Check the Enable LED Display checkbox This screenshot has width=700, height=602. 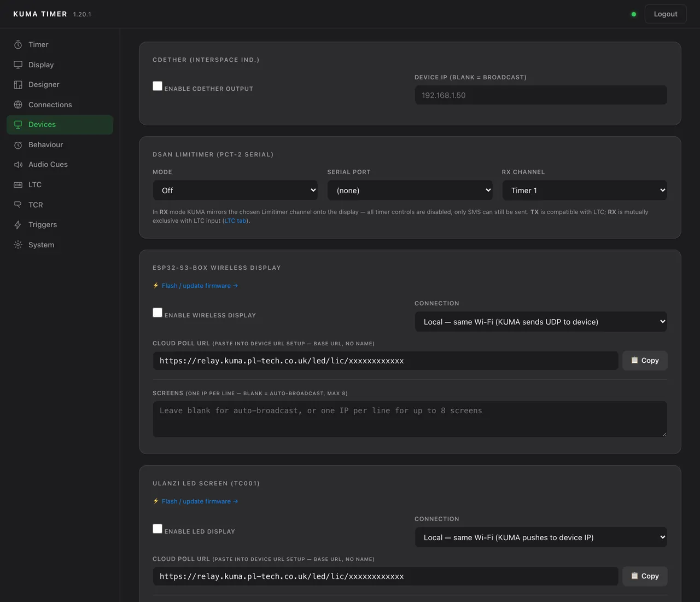pos(157,529)
